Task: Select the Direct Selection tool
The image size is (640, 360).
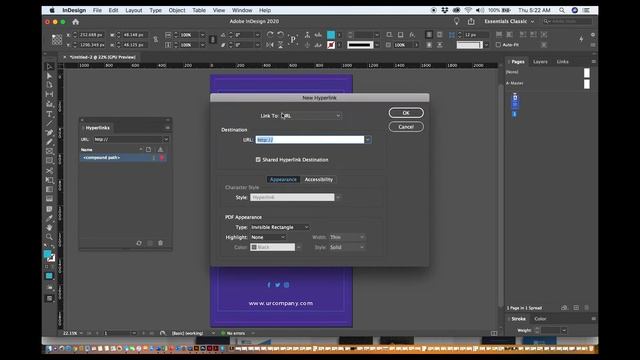Action: tap(49, 76)
